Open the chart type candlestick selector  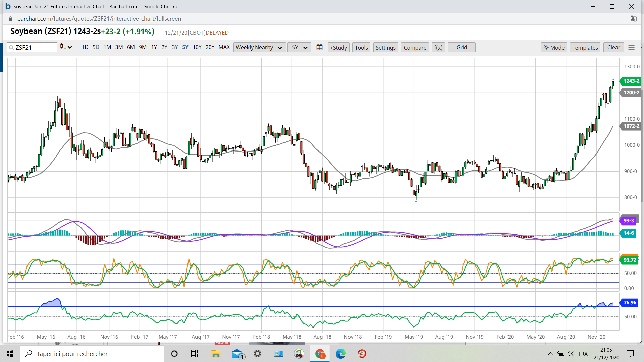click(66, 47)
